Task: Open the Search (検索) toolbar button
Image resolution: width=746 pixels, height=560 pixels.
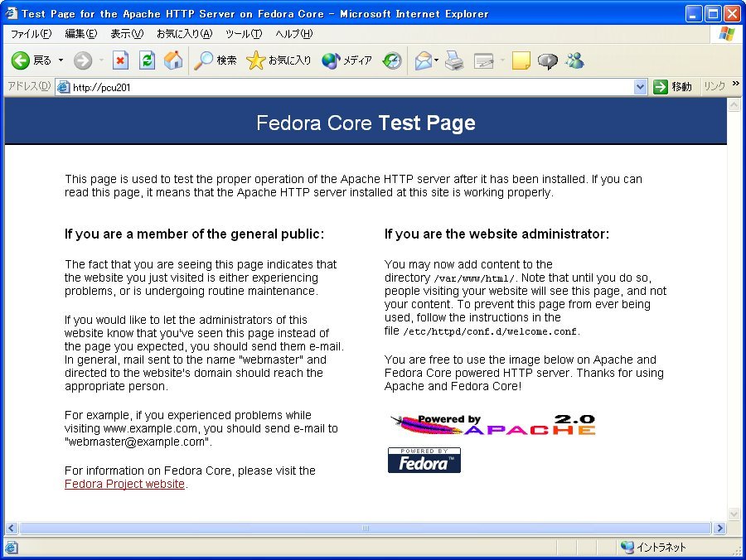Action: point(216,60)
